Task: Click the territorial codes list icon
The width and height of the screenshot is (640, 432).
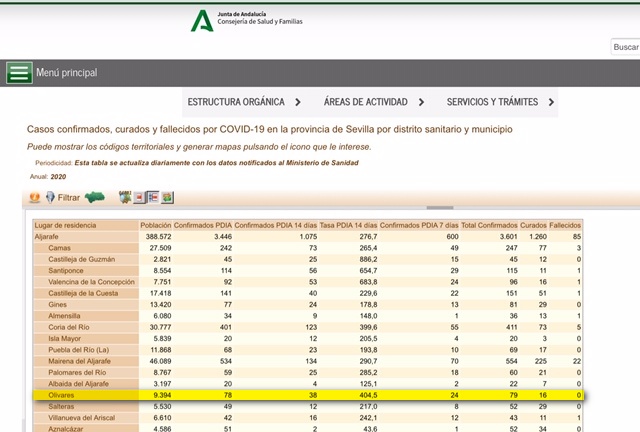Action: click(x=153, y=198)
